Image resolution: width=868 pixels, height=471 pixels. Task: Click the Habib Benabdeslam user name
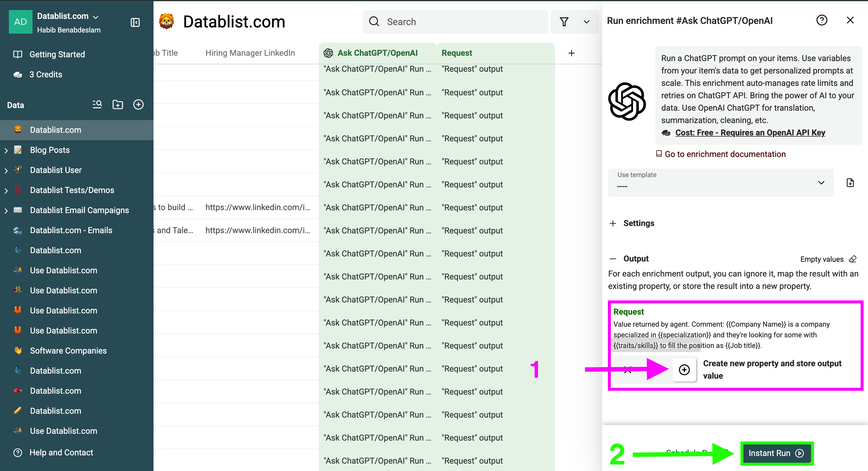coord(69,30)
